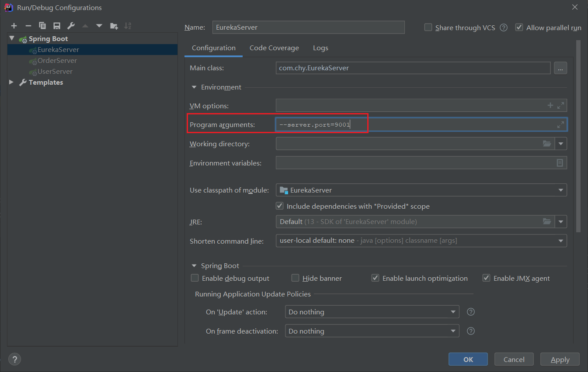This screenshot has width=588, height=372.
Task: Click the Spring Boot tree label
Action: [49, 38]
